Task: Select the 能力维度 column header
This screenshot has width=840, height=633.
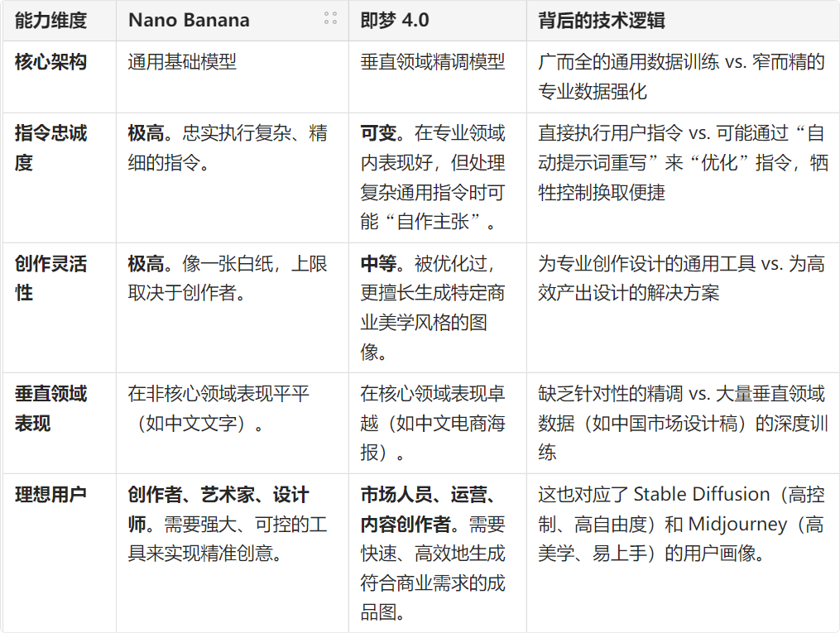Action: point(60,21)
